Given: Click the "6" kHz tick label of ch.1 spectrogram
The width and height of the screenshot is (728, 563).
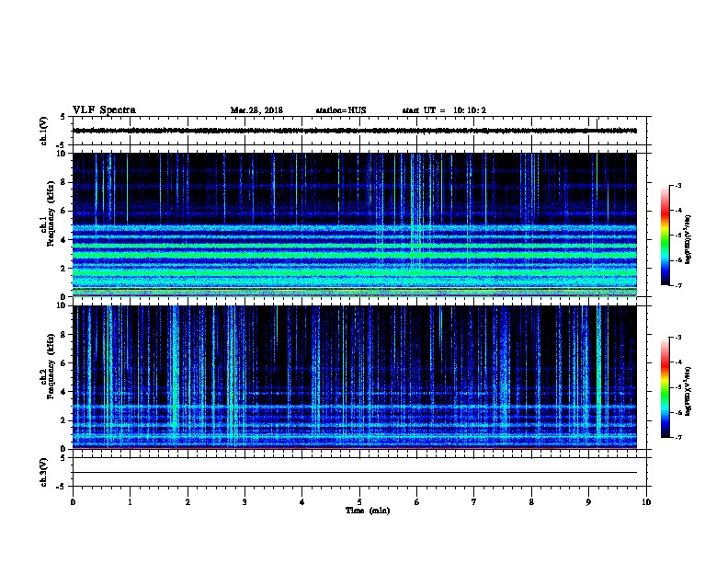Looking at the screenshot, I should point(63,211).
